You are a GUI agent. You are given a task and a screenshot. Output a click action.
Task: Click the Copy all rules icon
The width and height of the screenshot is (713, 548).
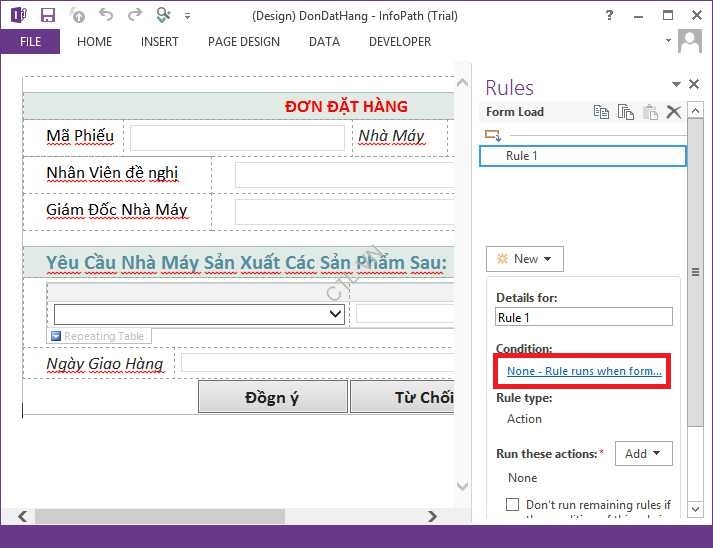[x=625, y=112]
